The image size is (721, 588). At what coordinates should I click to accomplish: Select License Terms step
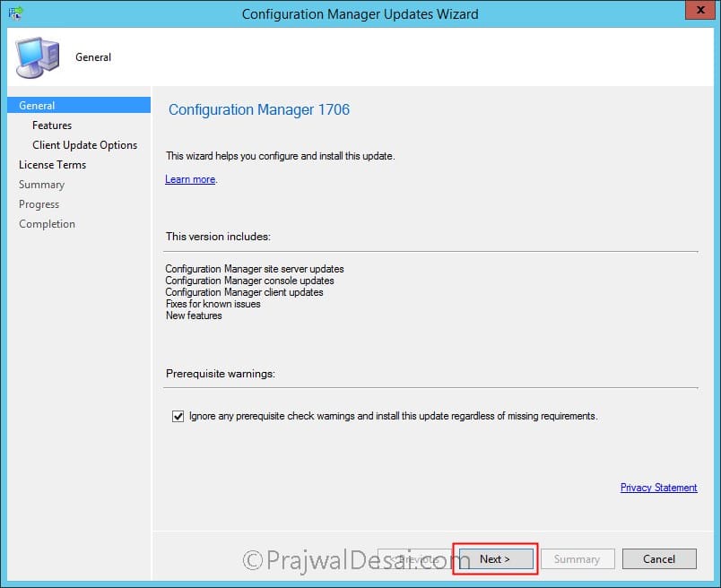pos(52,165)
